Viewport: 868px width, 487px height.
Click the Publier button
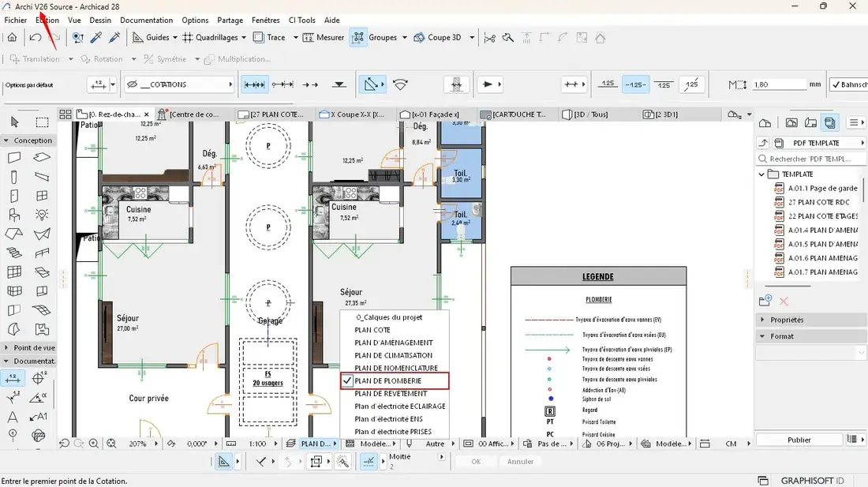point(799,440)
